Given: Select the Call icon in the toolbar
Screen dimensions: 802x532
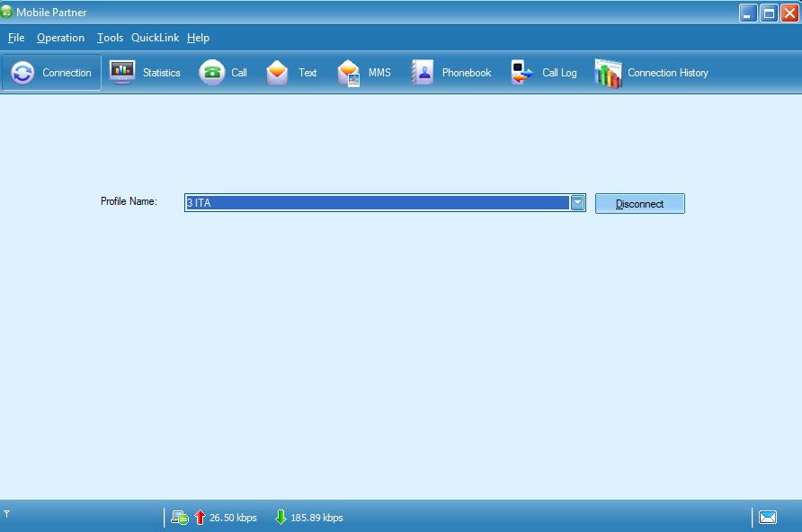Looking at the screenshot, I should tap(211, 71).
